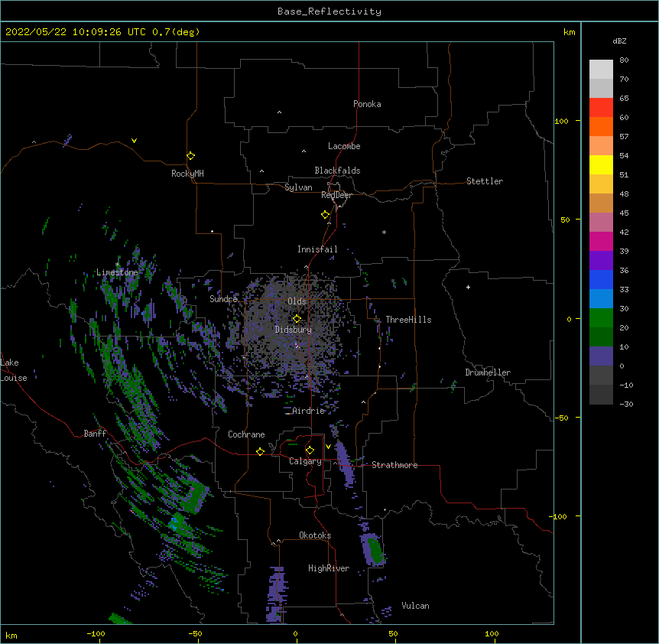
Task: Click the yellow marker below Cochrane
Action: click(260, 451)
